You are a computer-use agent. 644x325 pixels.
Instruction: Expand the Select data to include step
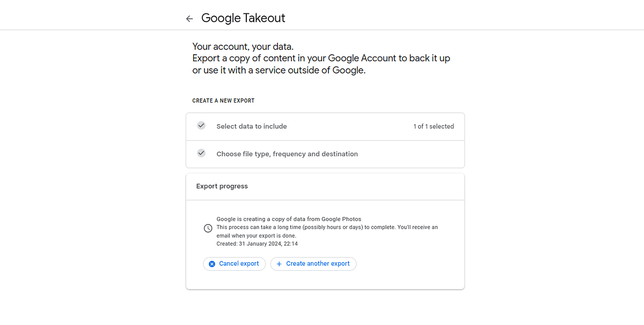(252, 126)
